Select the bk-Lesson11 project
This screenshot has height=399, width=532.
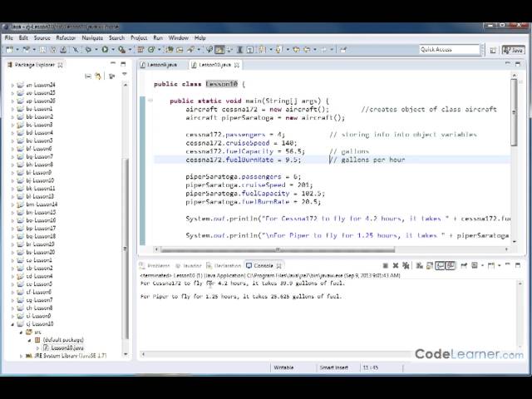pos(40,189)
